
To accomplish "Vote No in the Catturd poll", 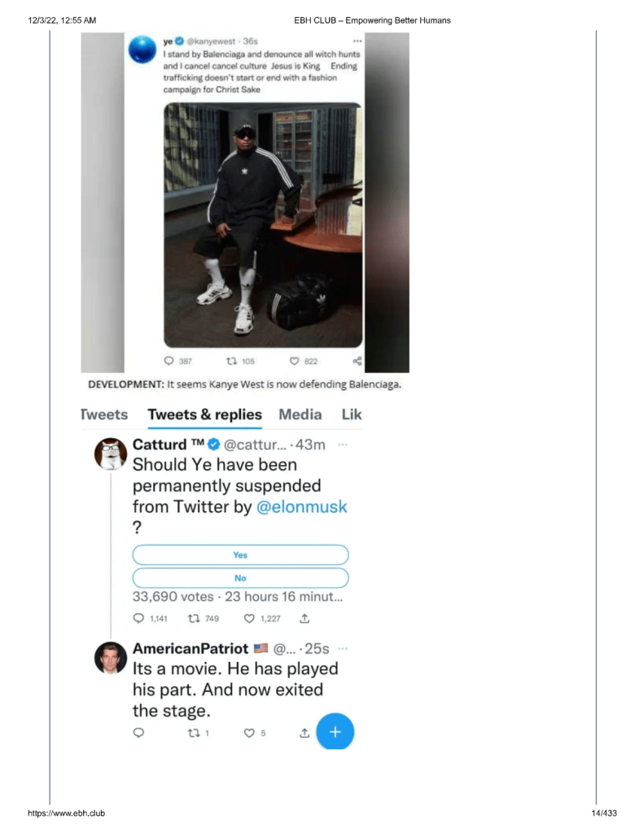I will [240, 578].
